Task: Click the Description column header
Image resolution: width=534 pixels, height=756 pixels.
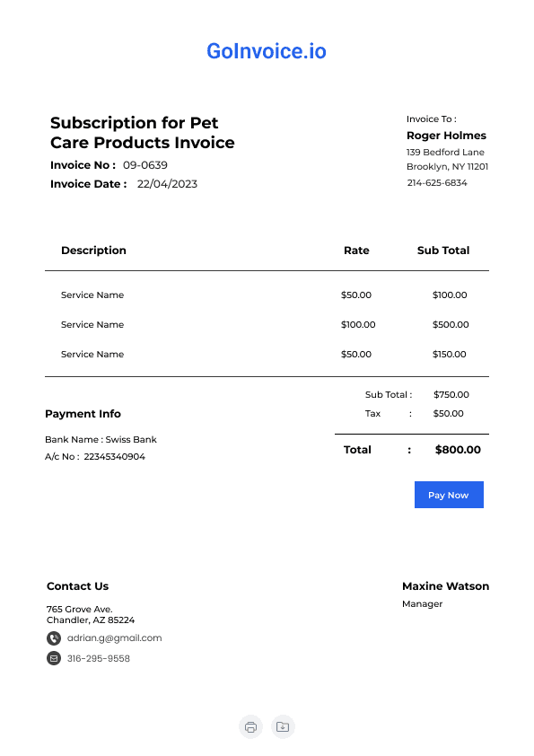Action: (93, 251)
